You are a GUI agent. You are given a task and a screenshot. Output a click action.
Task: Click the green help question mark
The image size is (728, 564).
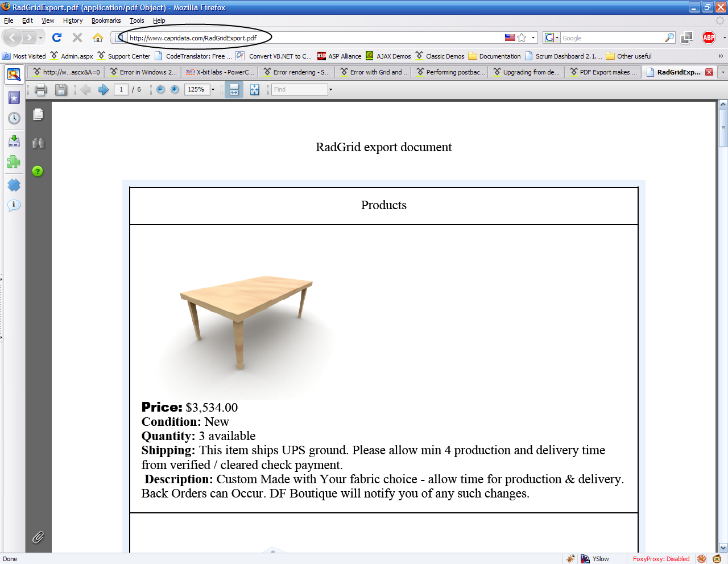click(x=38, y=171)
